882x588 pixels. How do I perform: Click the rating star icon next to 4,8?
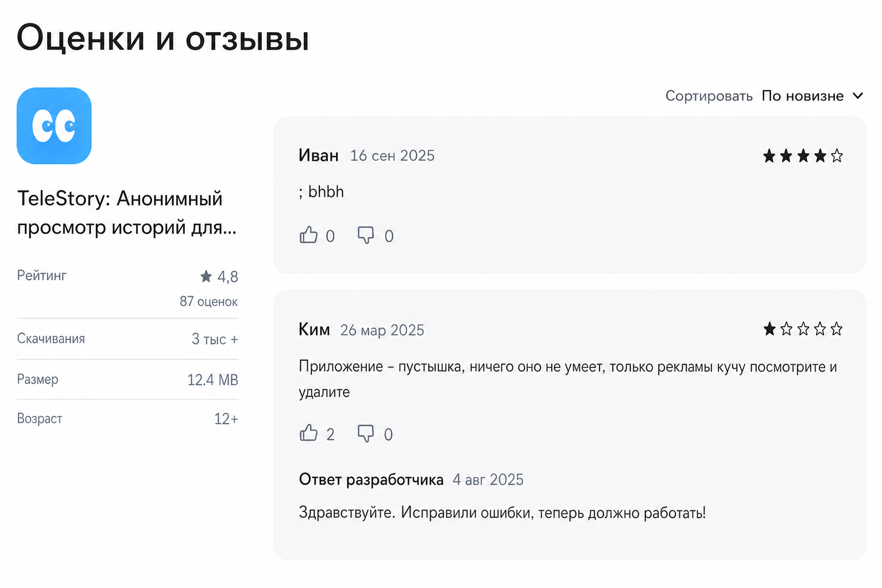point(206,277)
